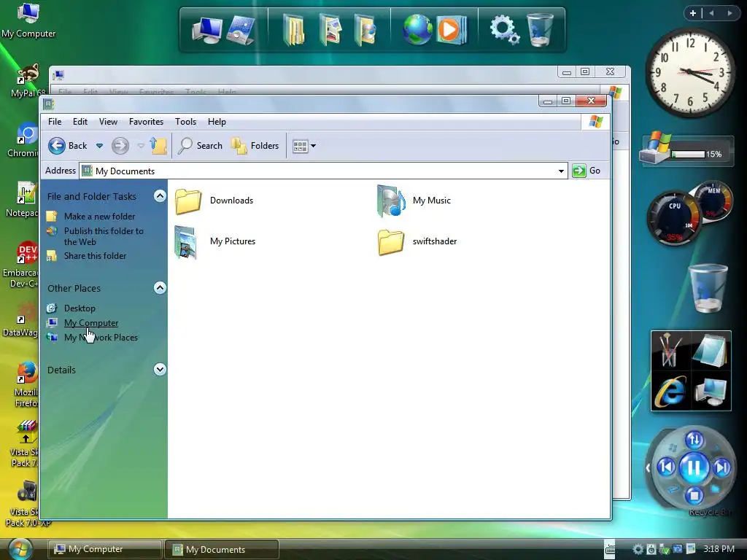
Task: Switch to My Computer taskbar button
Action: pos(105,549)
